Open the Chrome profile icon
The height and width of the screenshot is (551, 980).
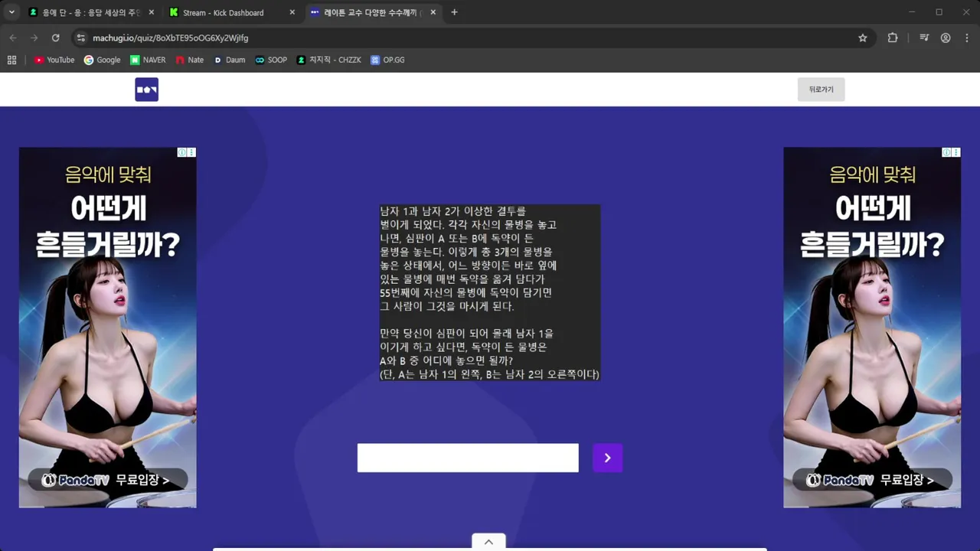(946, 37)
